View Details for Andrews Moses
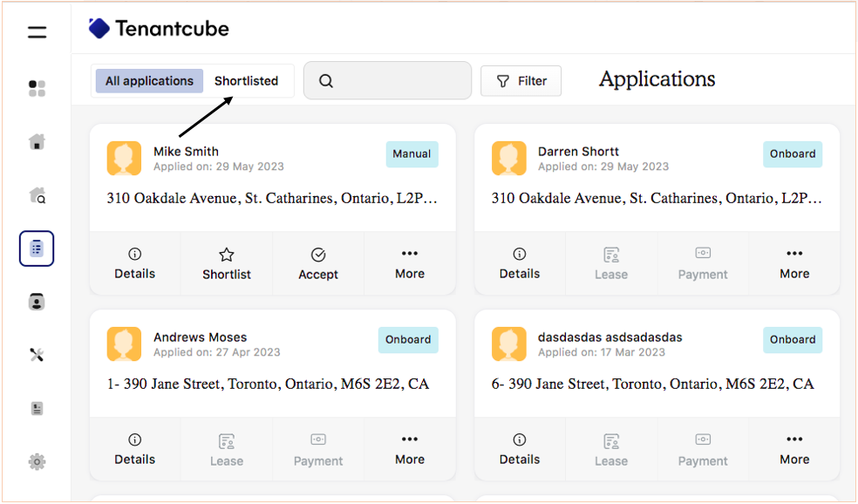This screenshot has height=504, width=858. click(x=134, y=449)
